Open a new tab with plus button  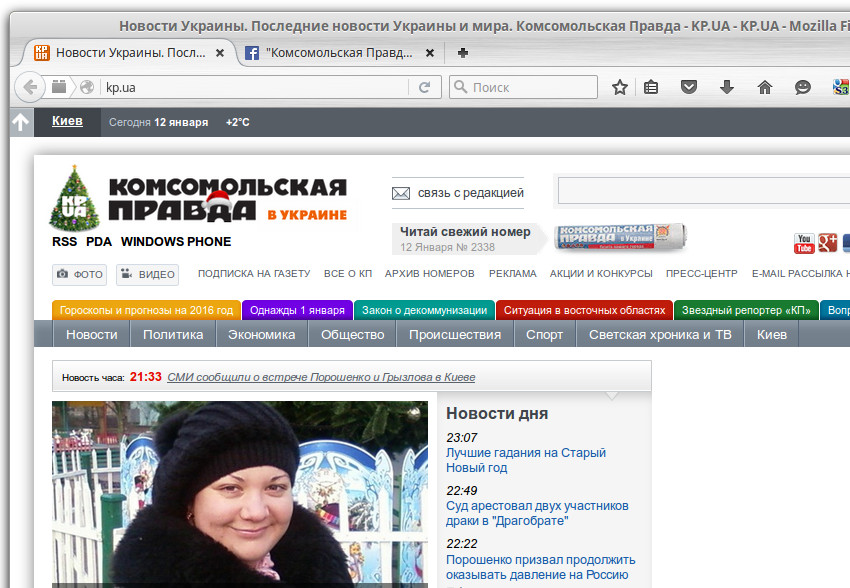[462, 53]
